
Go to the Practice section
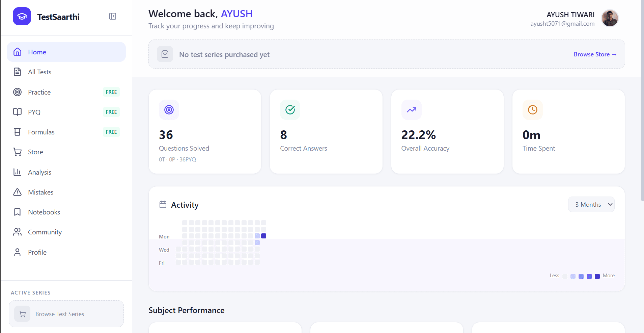(39, 92)
